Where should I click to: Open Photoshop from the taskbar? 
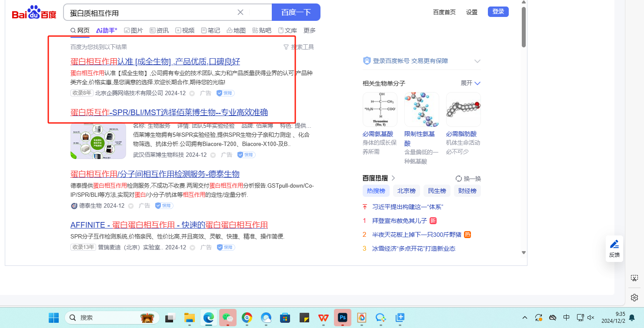[342, 318]
